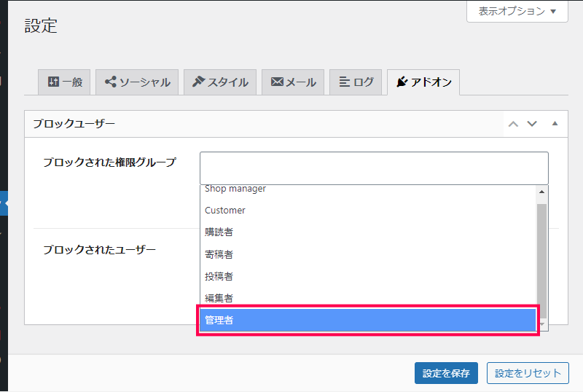Image resolution: width=583 pixels, height=392 pixels.
Task: Expand the 表示オプション dropdown
Action: [517, 11]
